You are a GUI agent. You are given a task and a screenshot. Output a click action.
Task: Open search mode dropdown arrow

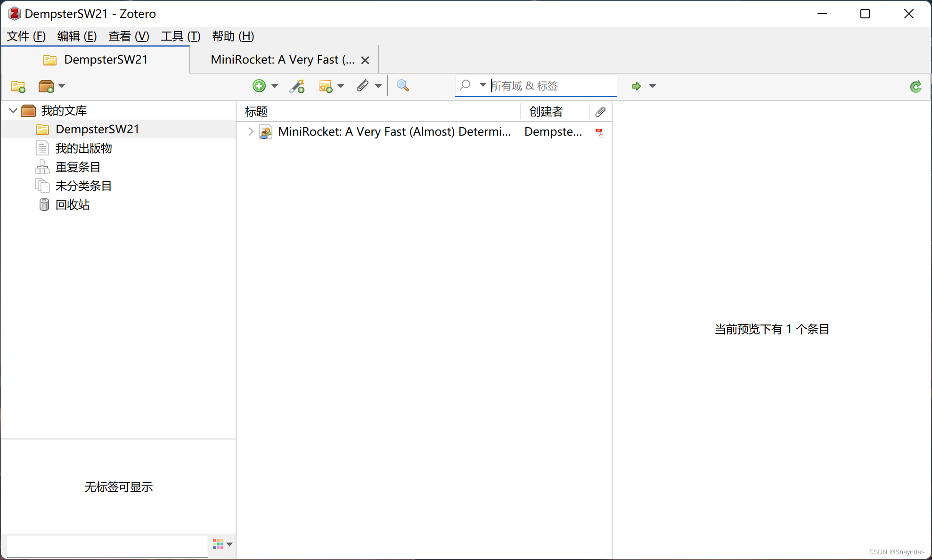pos(482,85)
